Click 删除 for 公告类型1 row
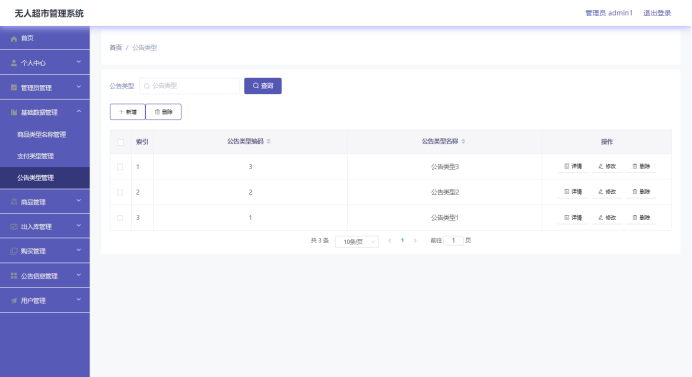The height and width of the screenshot is (377, 692). point(641,218)
